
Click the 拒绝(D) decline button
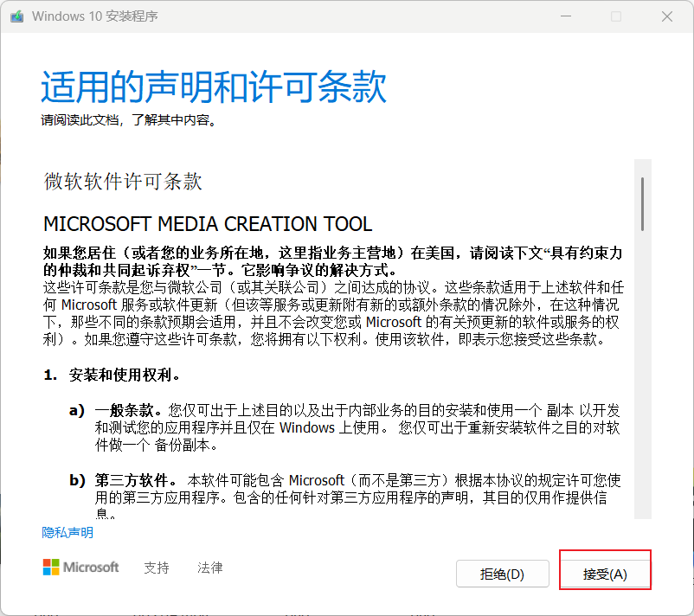tap(503, 574)
